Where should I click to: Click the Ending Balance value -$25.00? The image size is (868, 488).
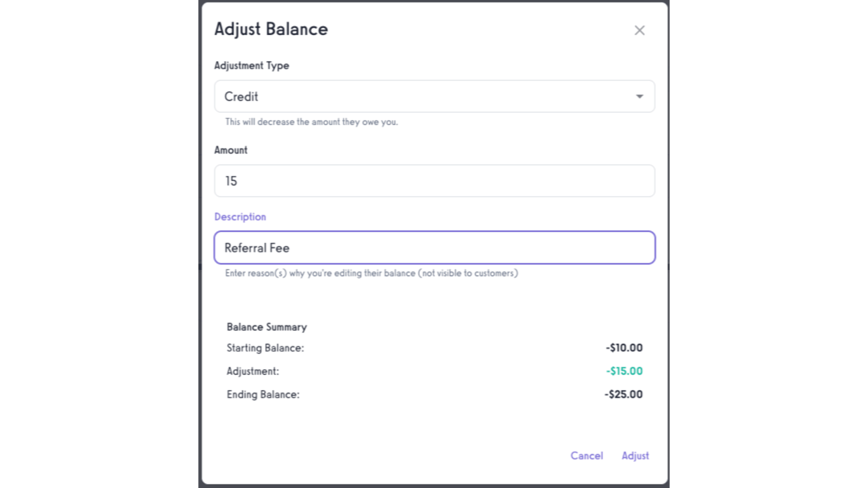coord(623,394)
